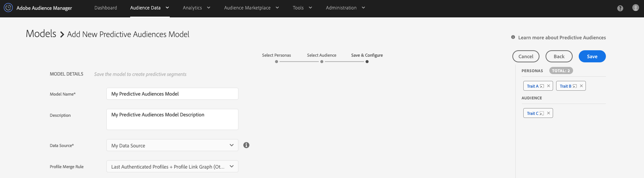
Task: Click 'Save the model to create predictive segments' hint
Action: [140, 74]
